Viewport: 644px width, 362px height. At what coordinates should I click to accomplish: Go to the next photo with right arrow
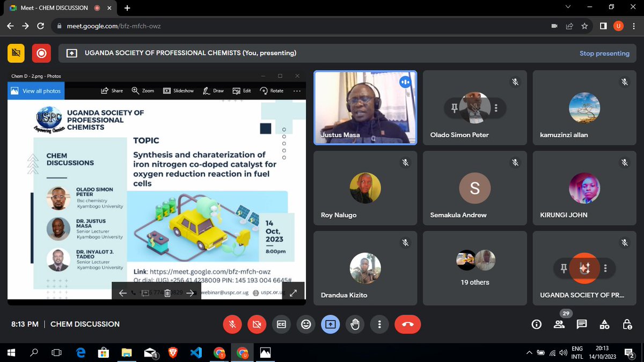[189, 293]
